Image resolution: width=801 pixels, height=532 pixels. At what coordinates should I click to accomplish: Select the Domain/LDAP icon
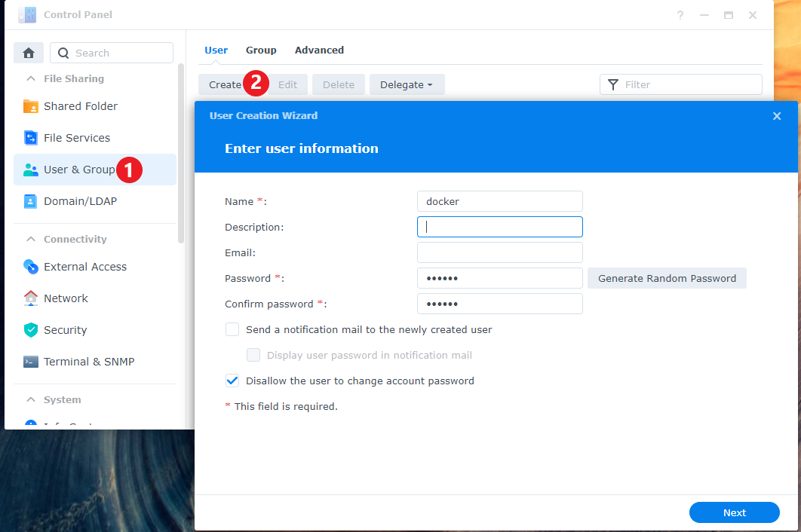coord(31,201)
